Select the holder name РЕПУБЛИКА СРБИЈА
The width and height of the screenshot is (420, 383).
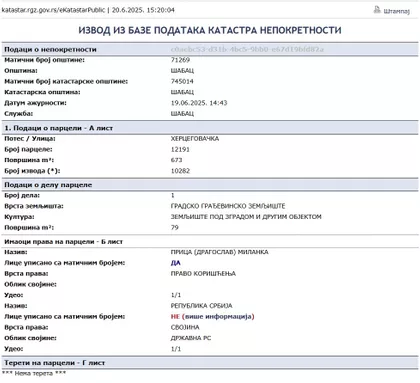[x=202, y=306]
